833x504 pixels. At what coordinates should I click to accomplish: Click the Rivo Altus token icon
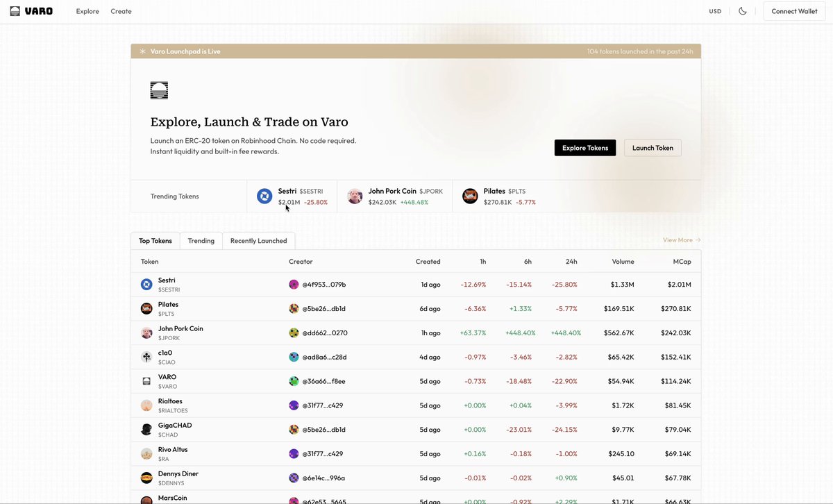pyautogui.click(x=146, y=454)
